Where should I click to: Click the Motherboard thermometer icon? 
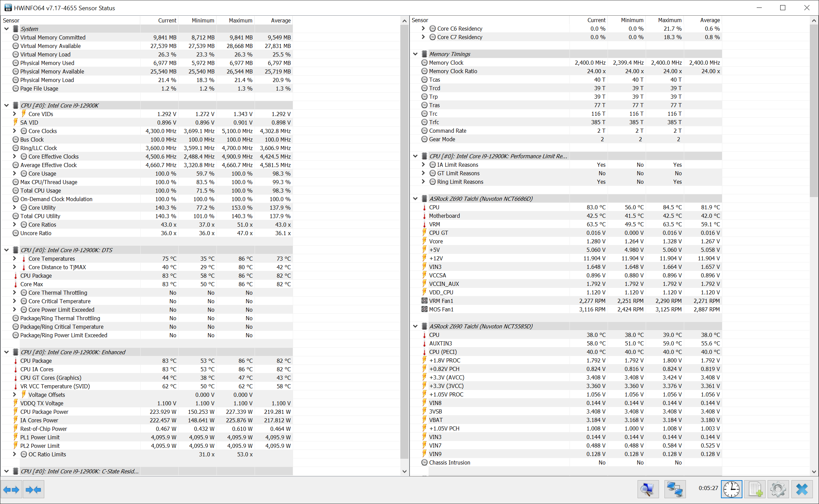click(424, 216)
